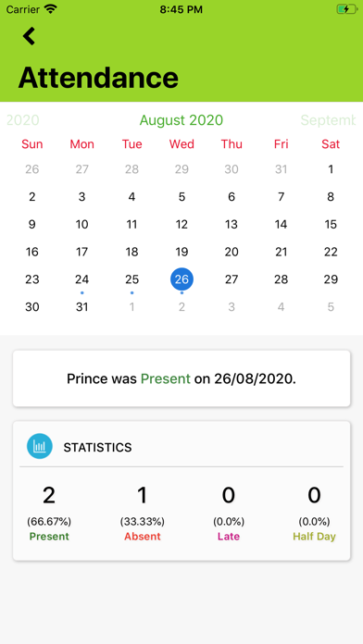Select greyed-out July 26 date
Screen dimensions: 363x644
click(x=32, y=169)
